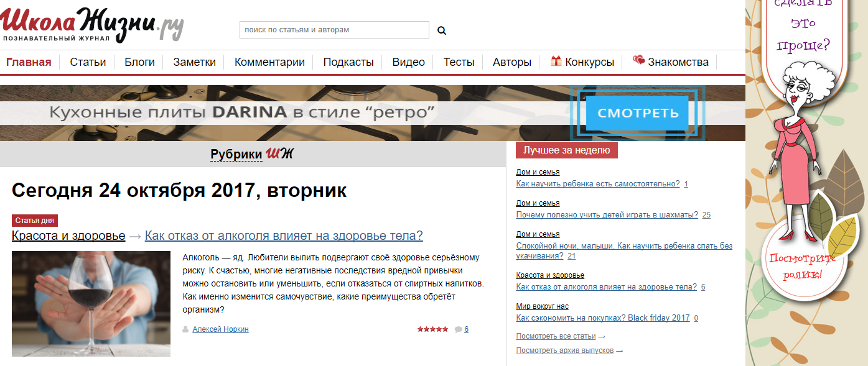Image resolution: width=868 pixels, height=366 pixels.
Task: Open article about отказ от алкоголя headline
Action: pos(284,236)
